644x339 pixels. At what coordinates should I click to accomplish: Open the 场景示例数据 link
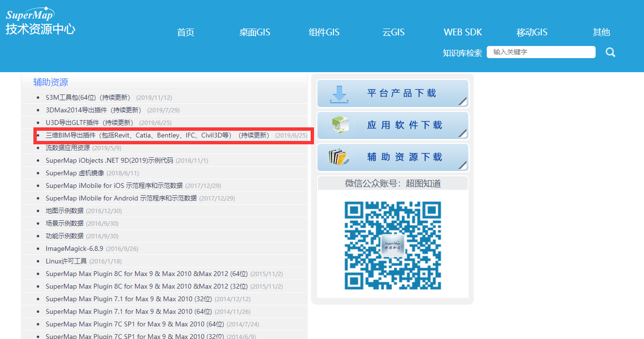point(65,223)
